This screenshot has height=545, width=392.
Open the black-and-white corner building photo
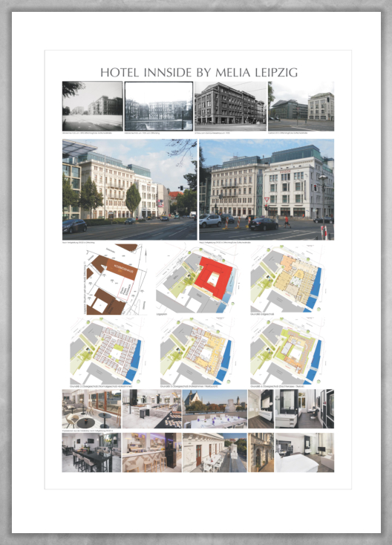230,106
